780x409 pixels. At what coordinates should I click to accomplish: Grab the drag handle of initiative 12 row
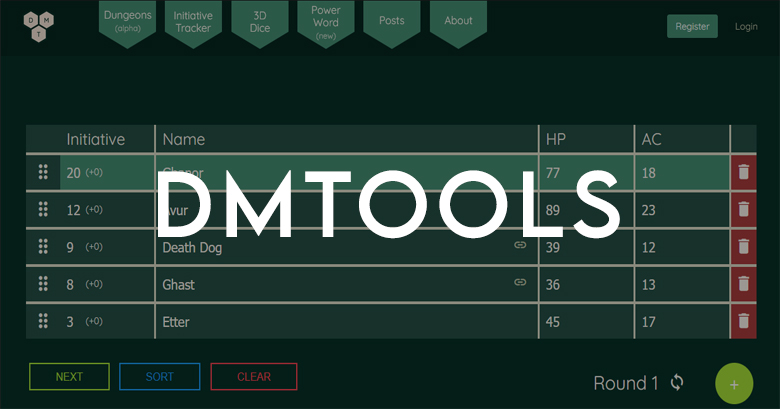coord(43,209)
